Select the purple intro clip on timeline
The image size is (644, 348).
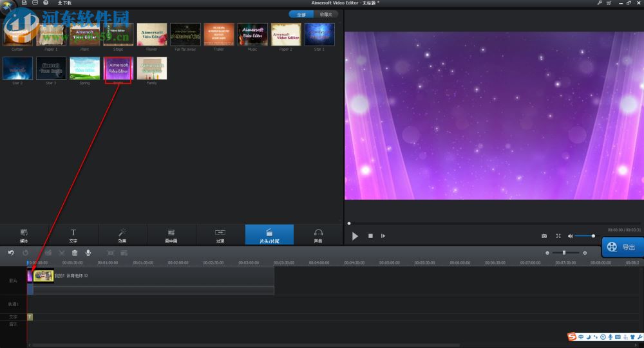(30, 276)
